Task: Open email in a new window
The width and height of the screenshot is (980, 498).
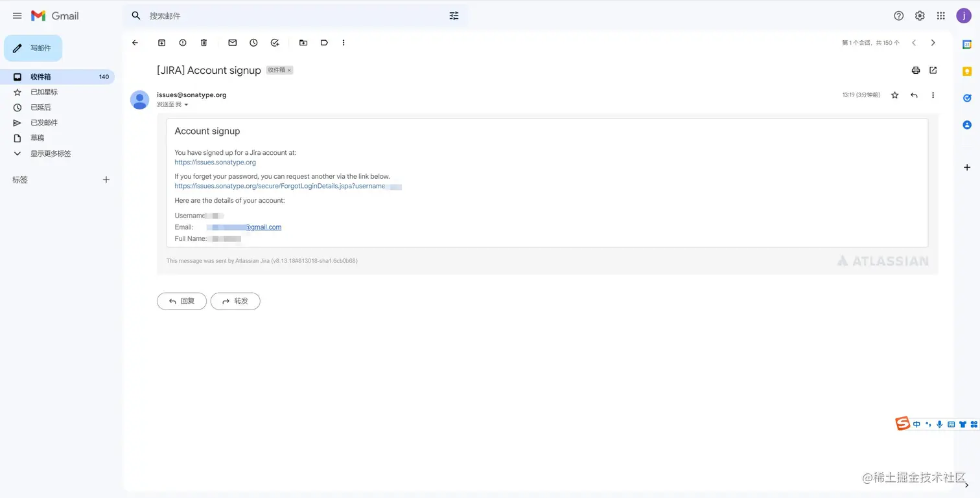Action: (933, 70)
